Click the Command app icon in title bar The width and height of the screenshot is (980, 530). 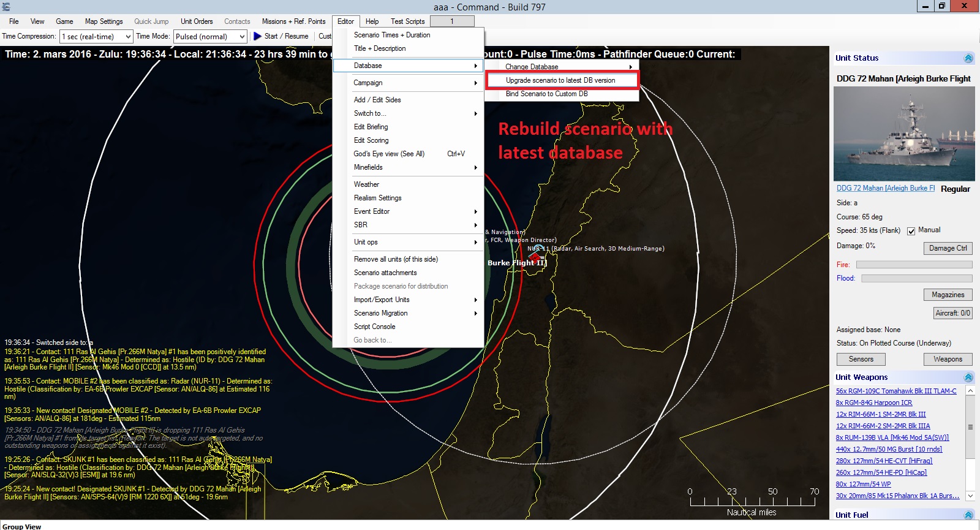pos(6,7)
